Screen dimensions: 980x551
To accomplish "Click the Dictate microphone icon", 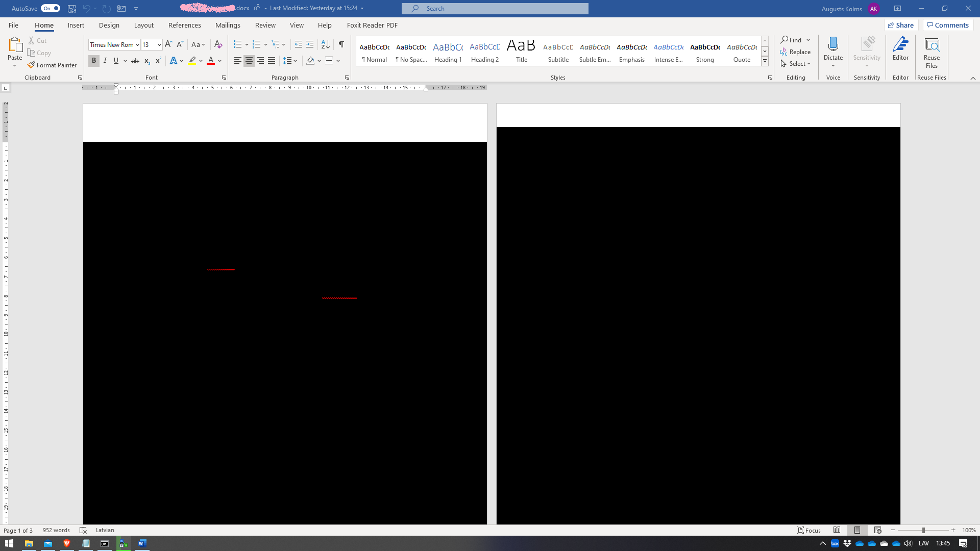I will pyautogui.click(x=833, y=45).
